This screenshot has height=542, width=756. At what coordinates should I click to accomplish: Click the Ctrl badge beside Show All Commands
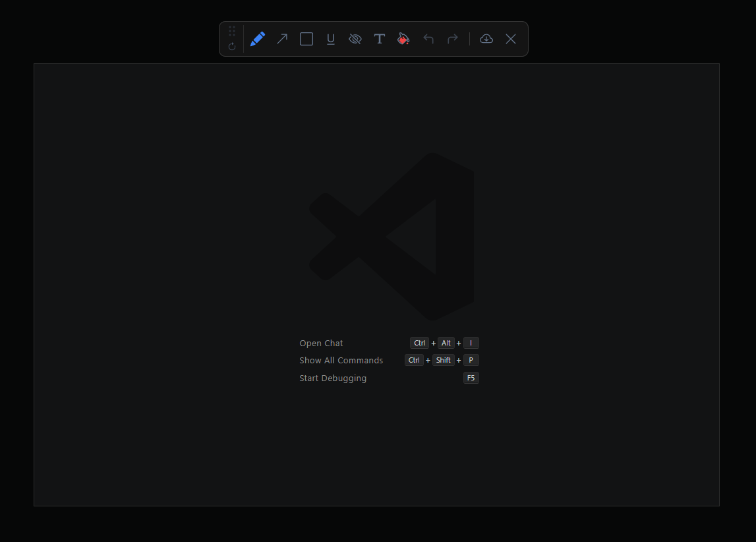pos(414,360)
